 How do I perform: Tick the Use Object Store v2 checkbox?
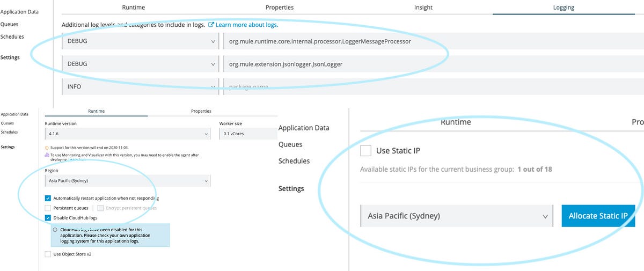[x=48, y=254]
